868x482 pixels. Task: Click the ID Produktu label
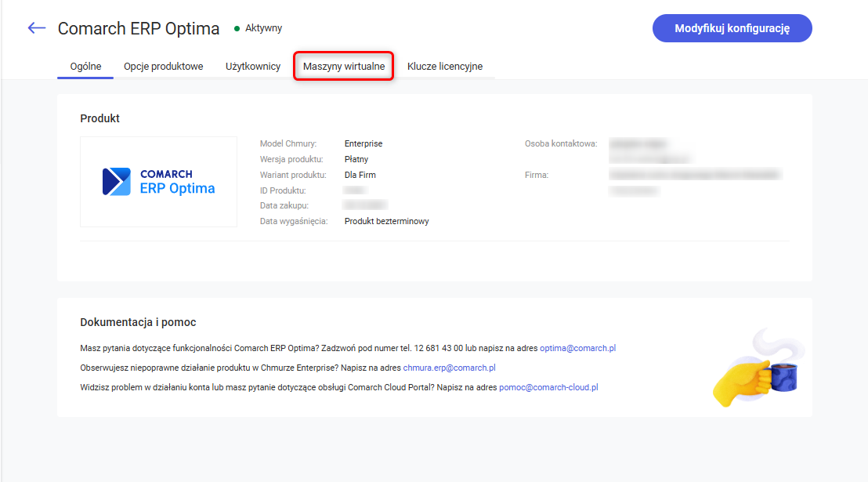(283, 190)
